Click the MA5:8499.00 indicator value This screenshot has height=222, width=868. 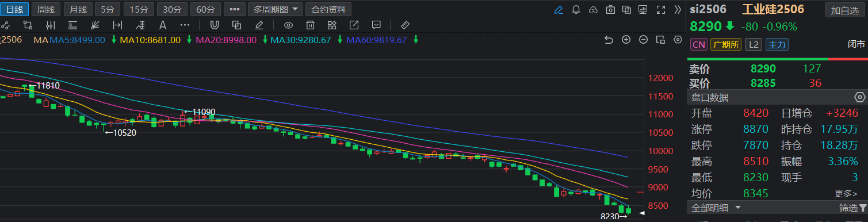click(x=77, y=40)
